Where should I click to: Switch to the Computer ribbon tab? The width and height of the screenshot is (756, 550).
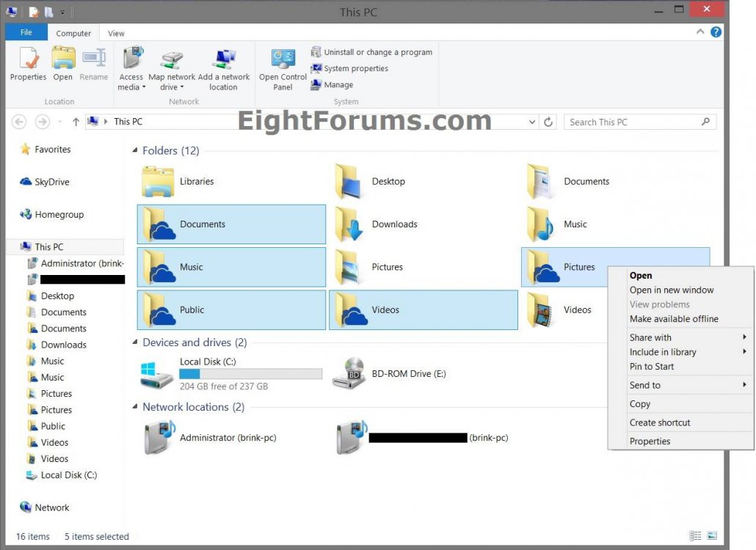73,33
